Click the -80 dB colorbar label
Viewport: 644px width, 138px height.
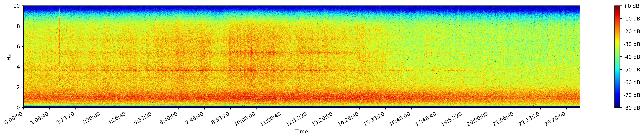click(x=632, y=108)
